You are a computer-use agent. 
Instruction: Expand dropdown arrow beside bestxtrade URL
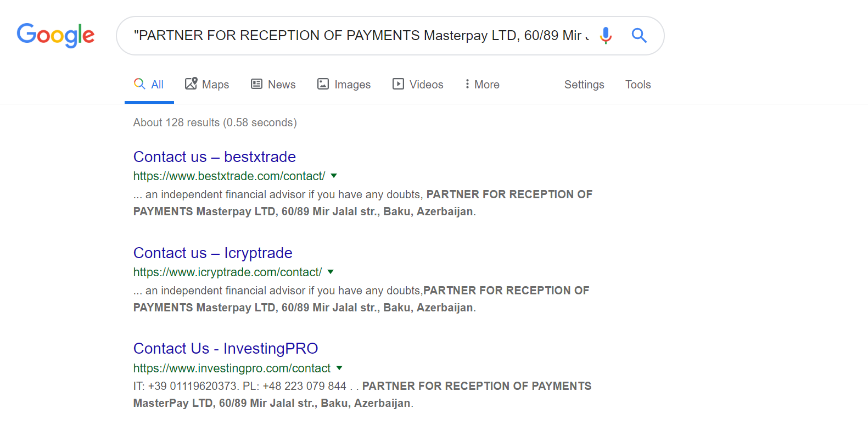(334, 176)
